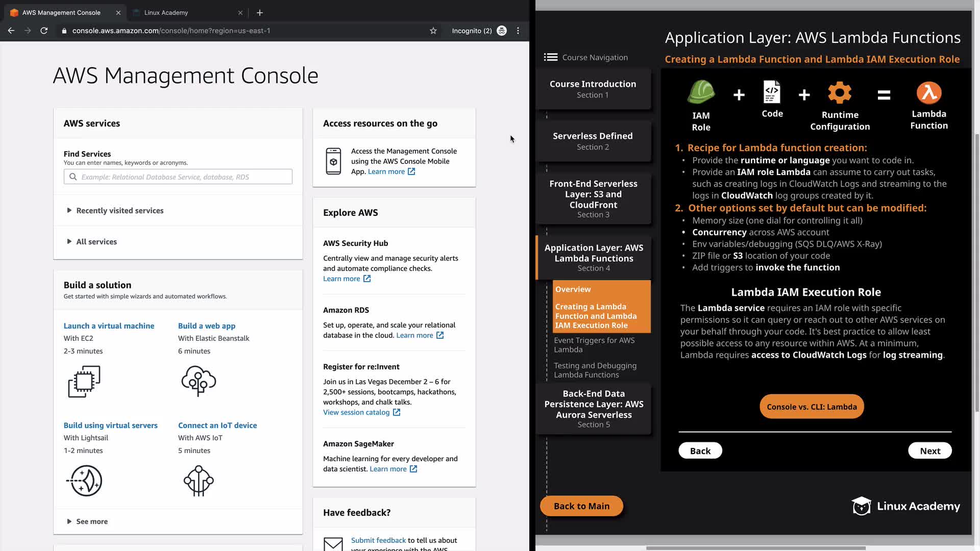Open Serverless Defined Section 2
The width and height of the screenshot is (980, 551).
coord(593,141)
